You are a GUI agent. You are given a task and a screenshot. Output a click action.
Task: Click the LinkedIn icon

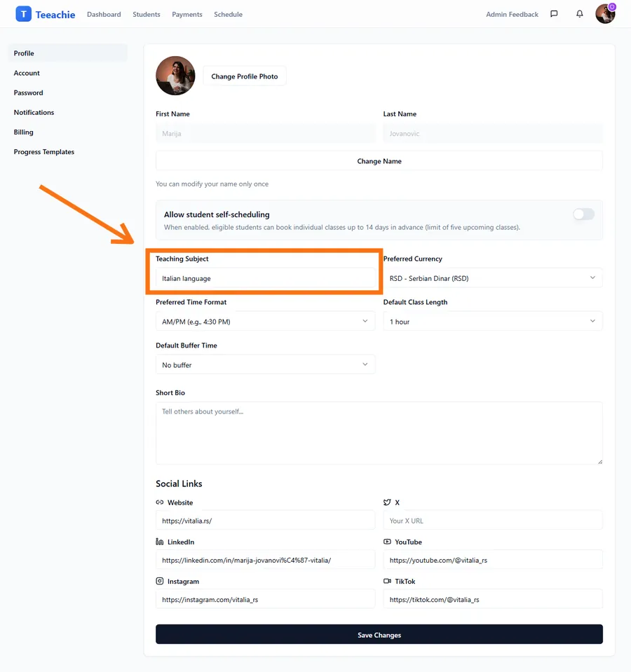click(159, 542)
